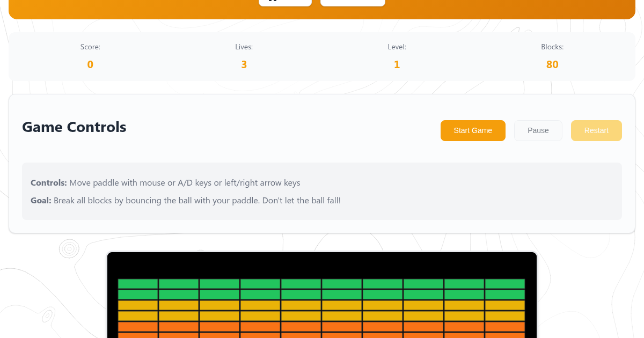The width and height of the screenshot is (644, 338).
Task: Select the Blocks count of 80
Action: (x=552, y=64)
